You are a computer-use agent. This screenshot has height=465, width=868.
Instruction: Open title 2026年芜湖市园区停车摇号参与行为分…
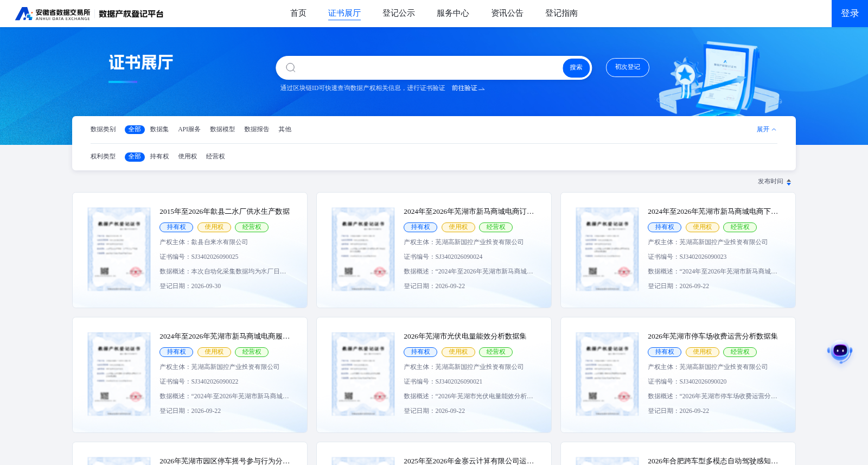[225, 461]
